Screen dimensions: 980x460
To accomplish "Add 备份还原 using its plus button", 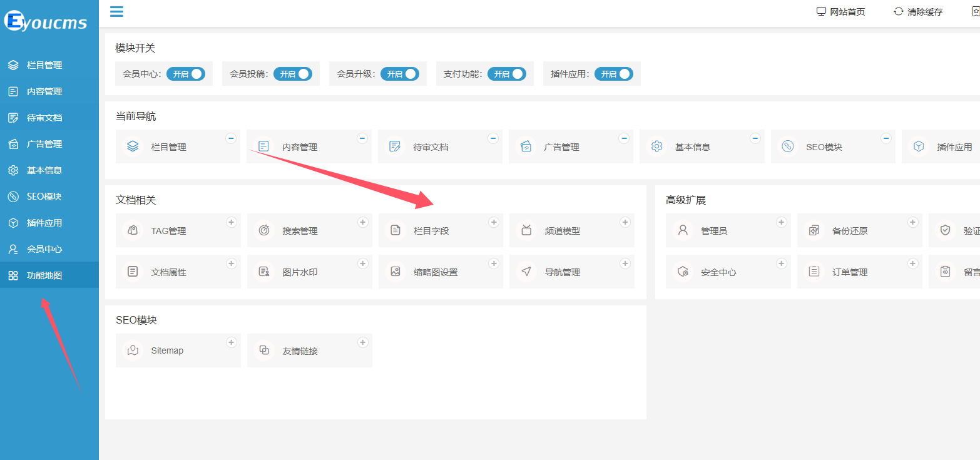I will tap(912, 222).
